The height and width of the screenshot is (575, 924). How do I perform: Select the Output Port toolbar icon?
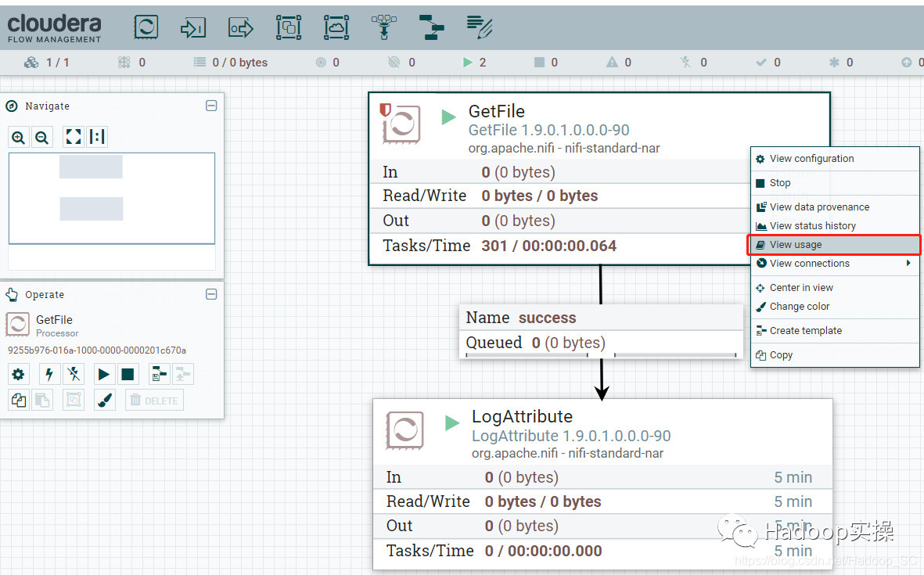point(241,27)
